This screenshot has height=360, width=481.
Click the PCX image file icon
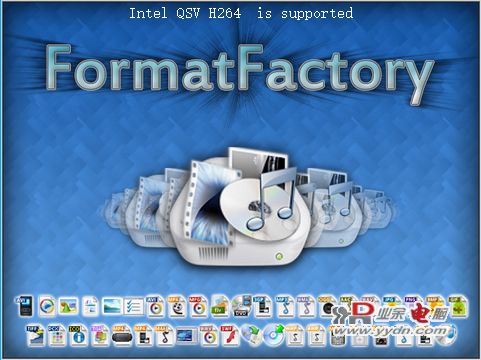57,335
